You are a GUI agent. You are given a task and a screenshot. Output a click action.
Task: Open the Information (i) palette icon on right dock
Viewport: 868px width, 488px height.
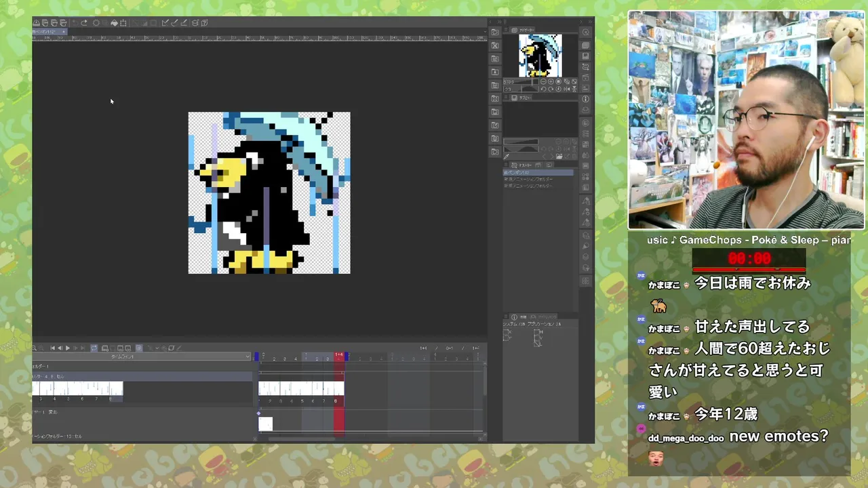pos(585,99)
